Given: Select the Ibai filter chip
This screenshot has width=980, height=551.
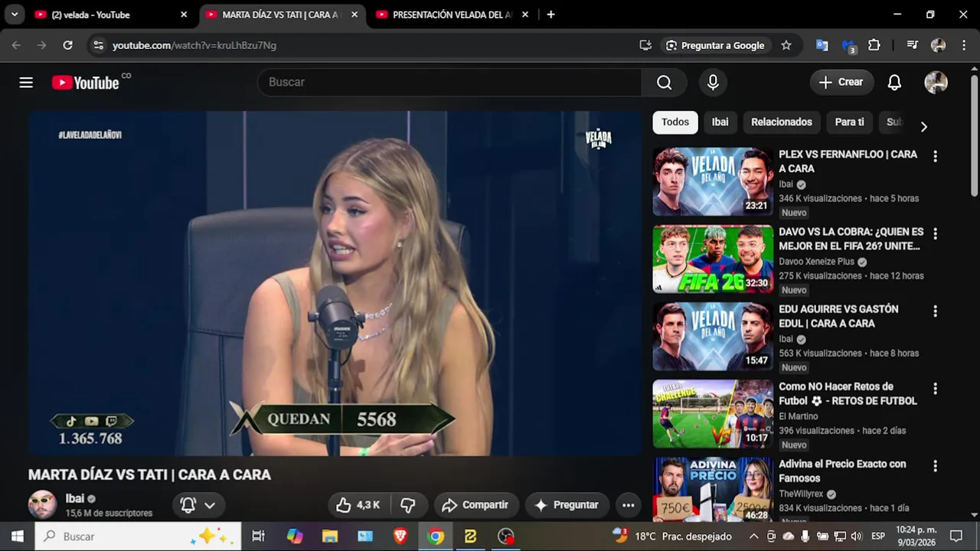Looking at the screenshot, I should point(720,122).
